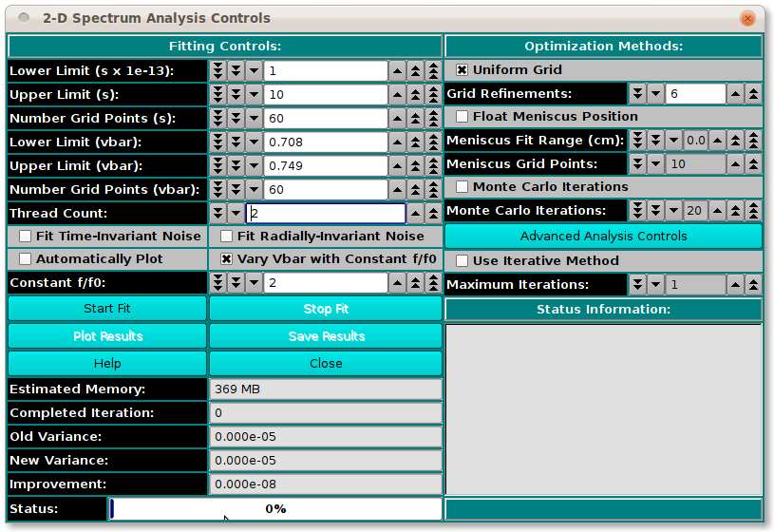
Task: Enable Float Meniscus Position
Action: [x=462, y=117]
